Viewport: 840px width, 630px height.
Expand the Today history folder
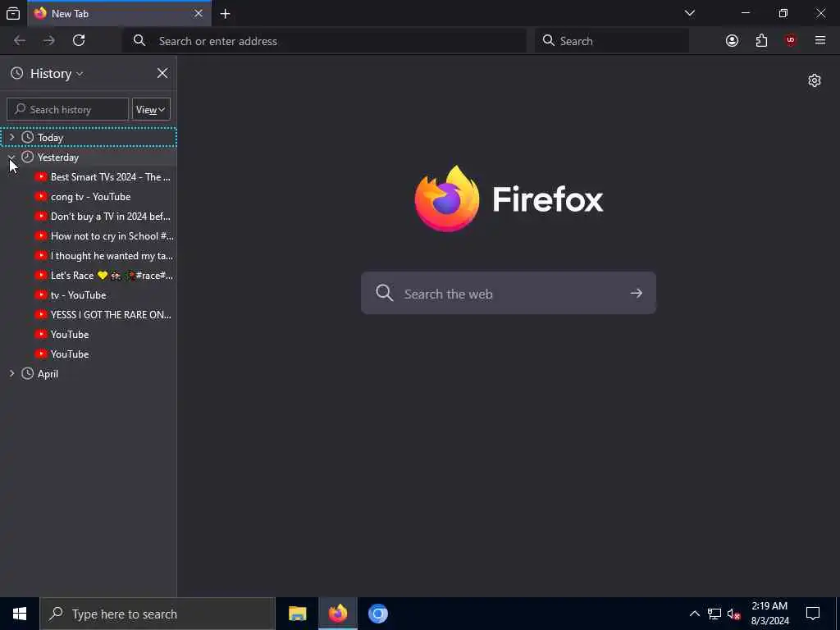click(x=11, y=138)
